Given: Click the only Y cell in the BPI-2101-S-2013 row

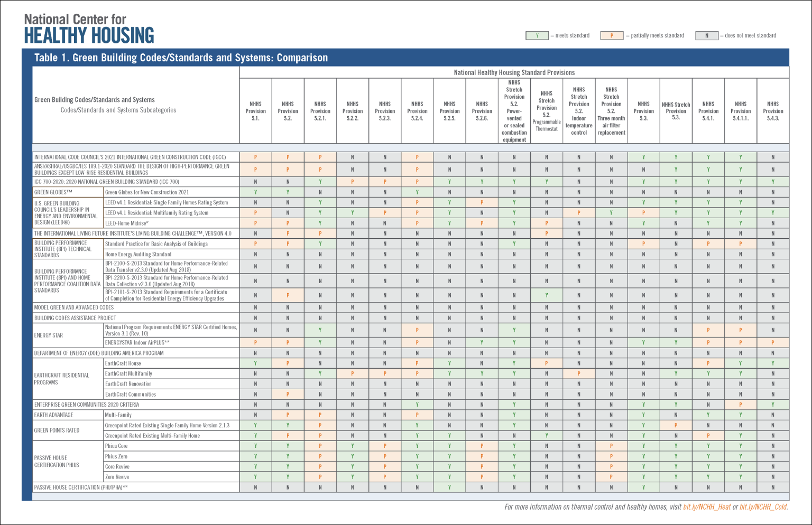Looking at the screenshot, I should 547,295.
